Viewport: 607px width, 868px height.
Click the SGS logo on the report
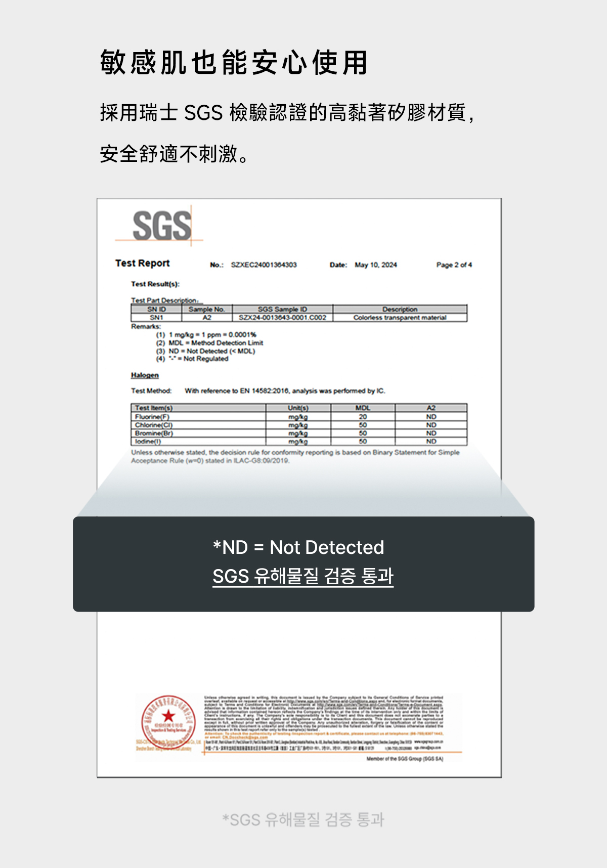[162, 226]
